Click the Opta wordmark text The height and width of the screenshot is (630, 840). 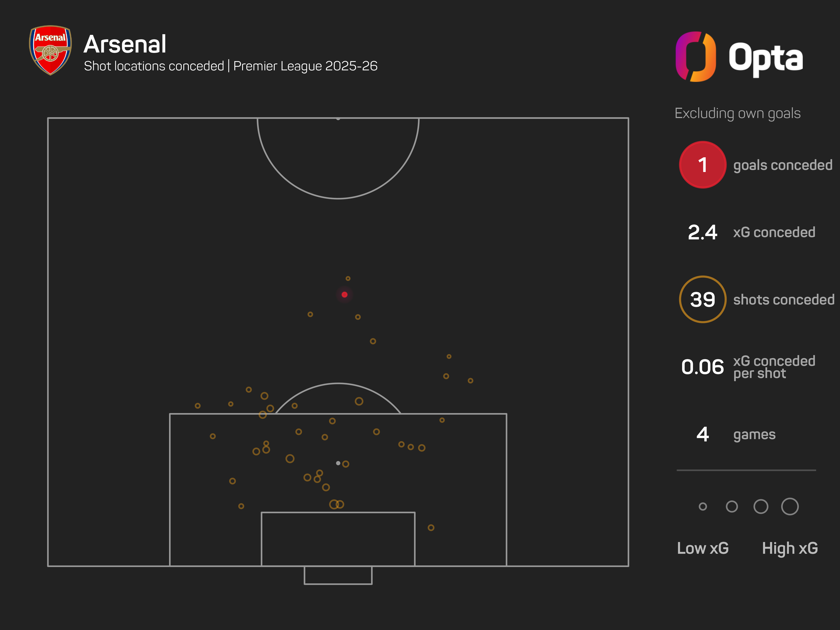point(766,58)
